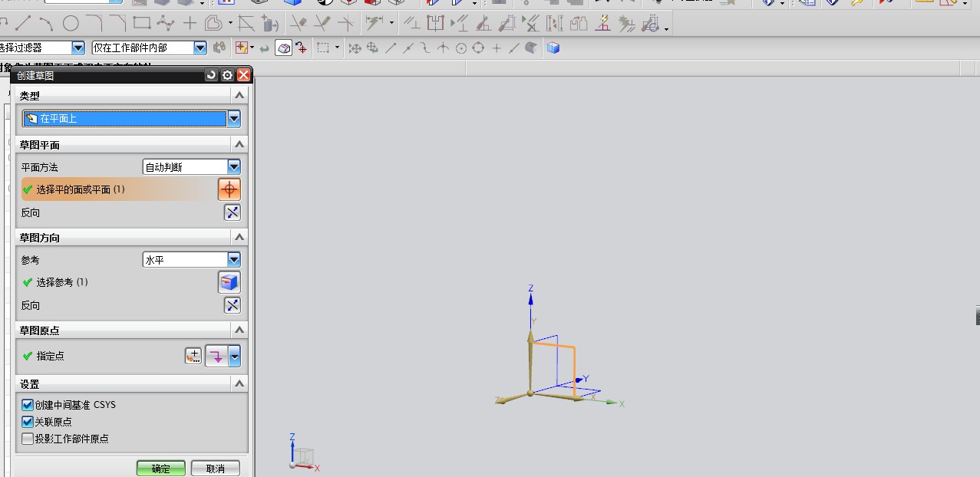Click the 草图方向 反向 reverse icon

point(232,305)
